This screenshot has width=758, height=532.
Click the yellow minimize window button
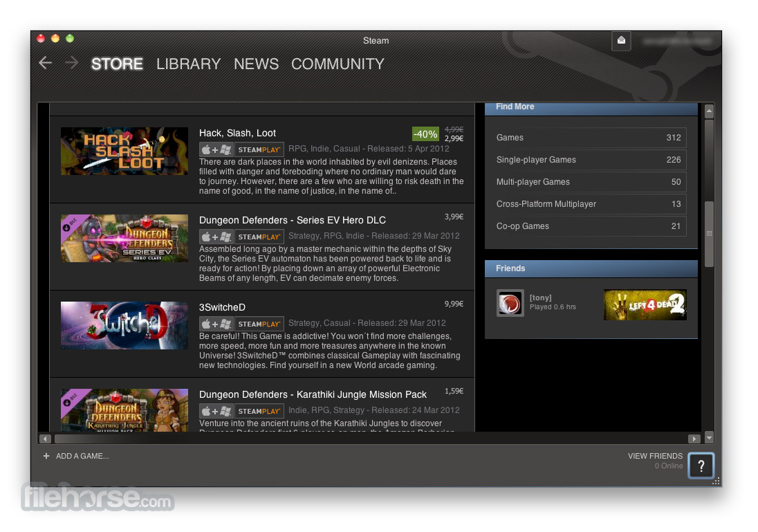[55, 38]
